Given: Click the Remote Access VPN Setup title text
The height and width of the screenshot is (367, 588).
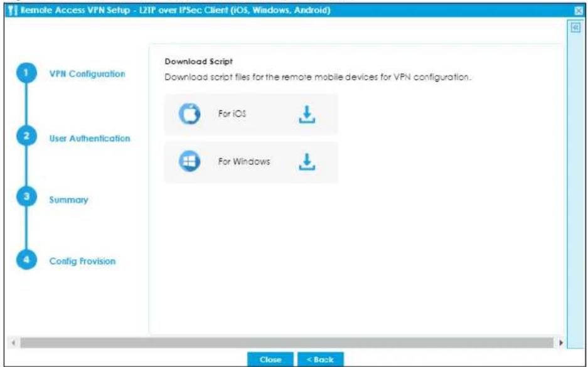Looking at the screenshot, I should 176,10.
